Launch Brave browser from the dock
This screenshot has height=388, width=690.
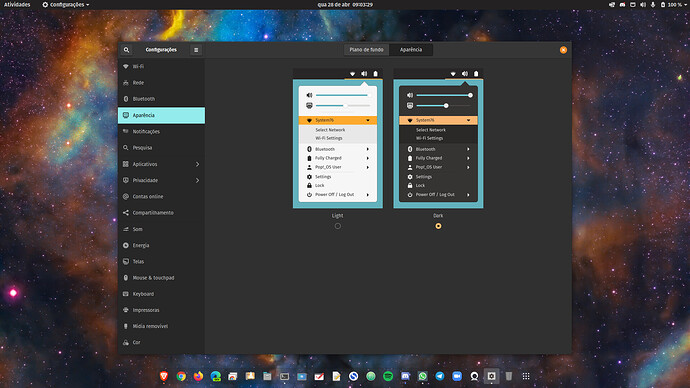164,376
